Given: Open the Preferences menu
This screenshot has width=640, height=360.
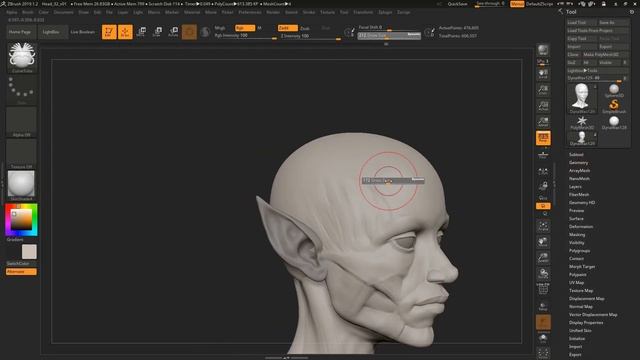Looking at the screenshot, I should [250, 12].
